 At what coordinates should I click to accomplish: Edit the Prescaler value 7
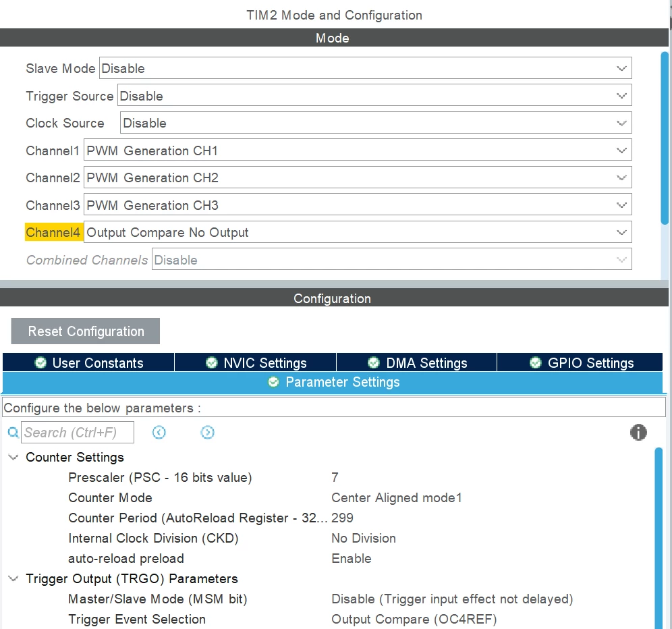[335, 477]
